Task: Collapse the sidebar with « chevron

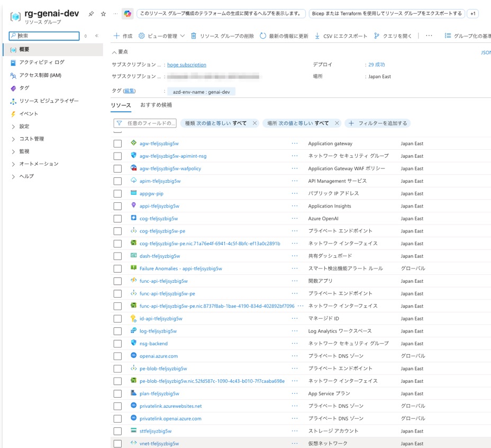Action: (x=97, y=35)
